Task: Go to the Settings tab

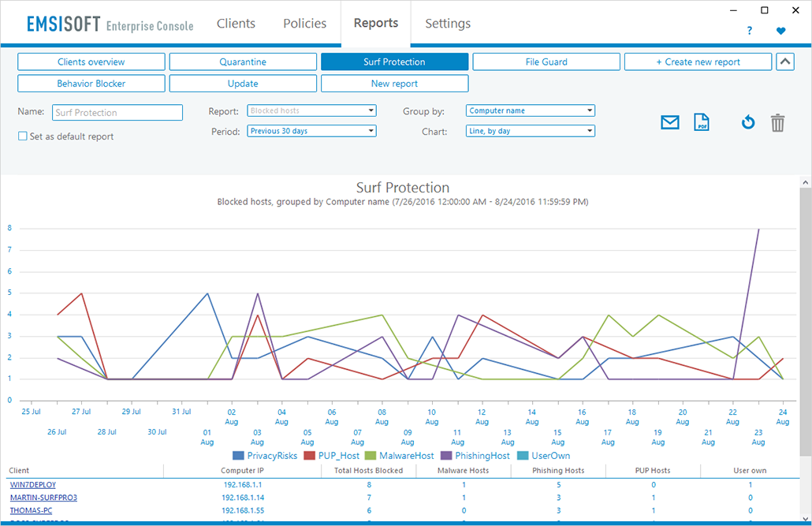Action: point(448,24)
